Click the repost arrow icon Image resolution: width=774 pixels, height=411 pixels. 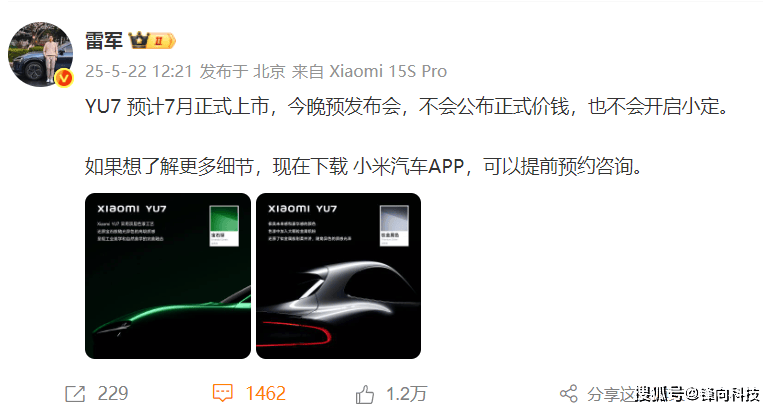75,394
